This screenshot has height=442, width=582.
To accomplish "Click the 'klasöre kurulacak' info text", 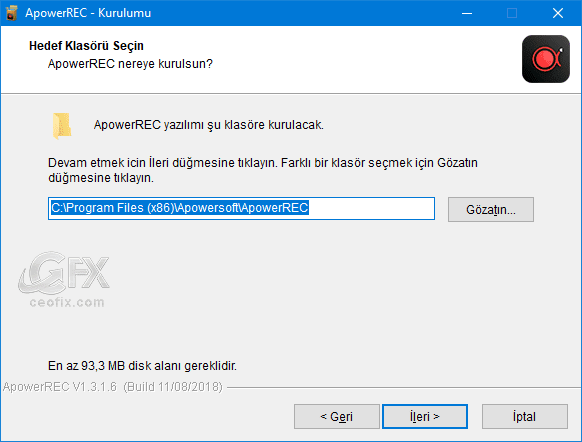I will [209, 125].
